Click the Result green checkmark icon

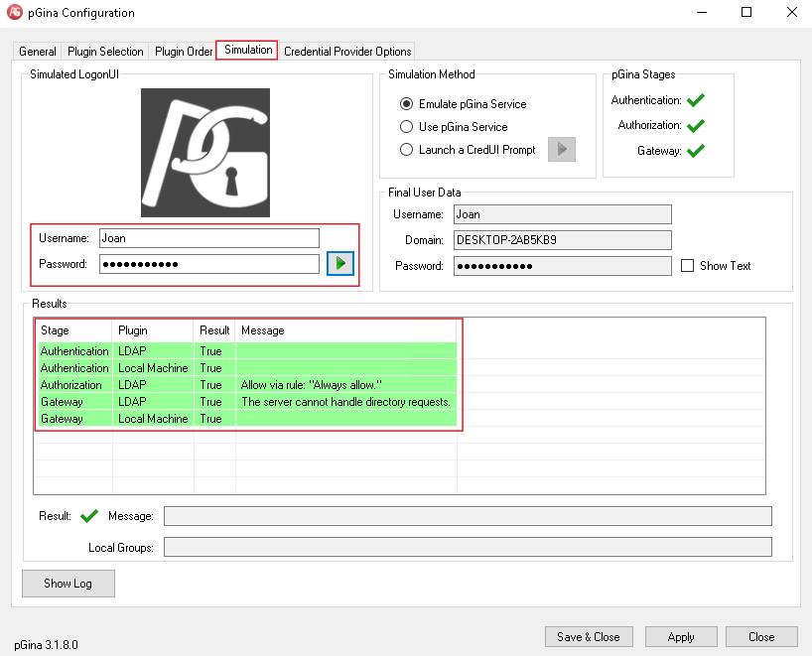click(x=89, y=516)
